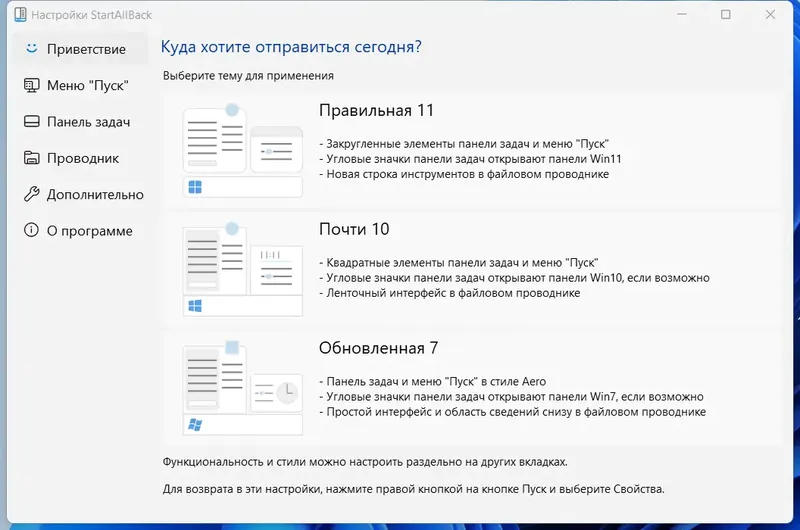Click text about Закругленные элементы панели задач
The height and width of the screenshot is (530, 800).
click(x=464, y=144)
